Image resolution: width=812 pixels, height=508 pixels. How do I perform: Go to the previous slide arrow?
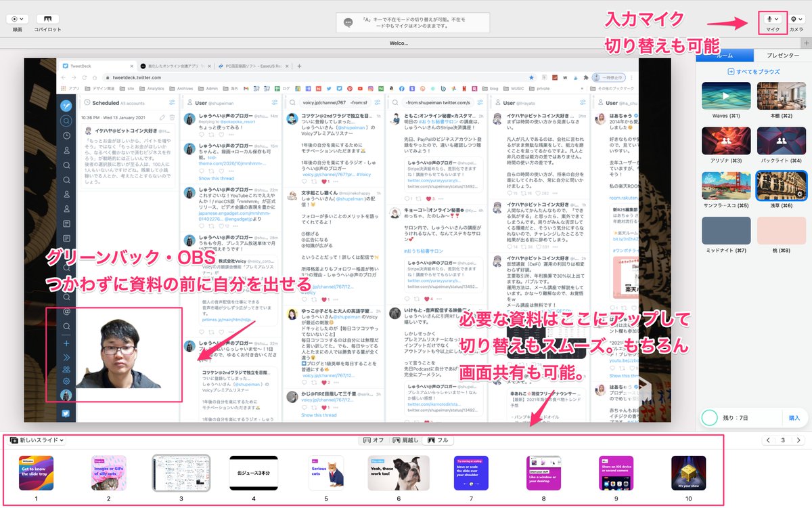769,440
